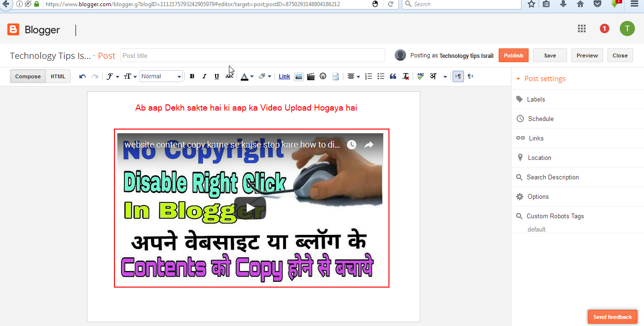Image resolution: width=644 pixels, height=326 pixels.
Task: Insert special characters with the smiley icon
Action: point(323,76)
